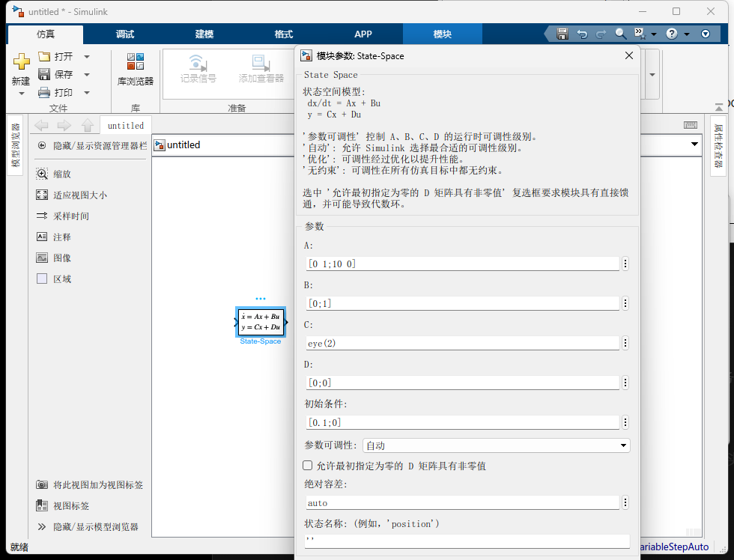
Task: Click the A matrix input field
Action: click(463, 264)
